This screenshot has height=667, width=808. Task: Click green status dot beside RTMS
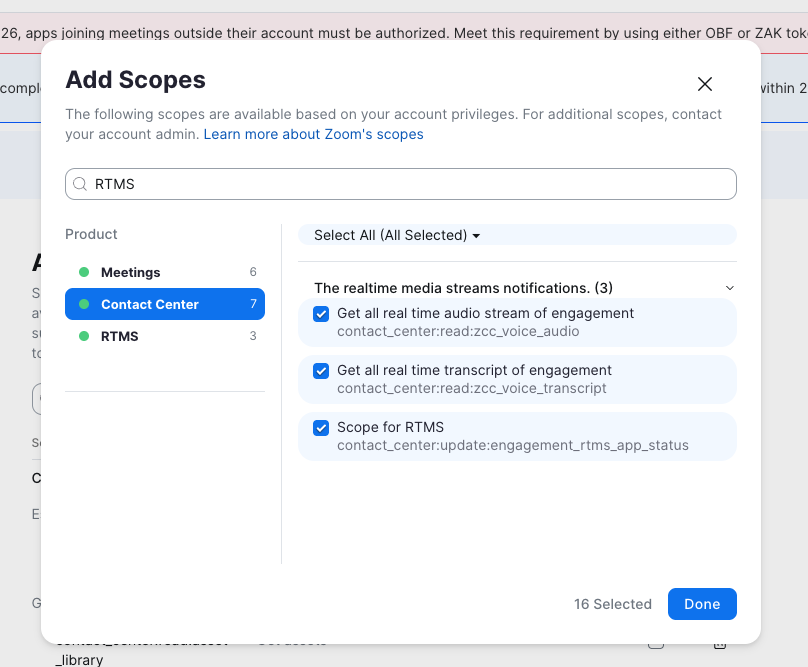click(84, 336)
